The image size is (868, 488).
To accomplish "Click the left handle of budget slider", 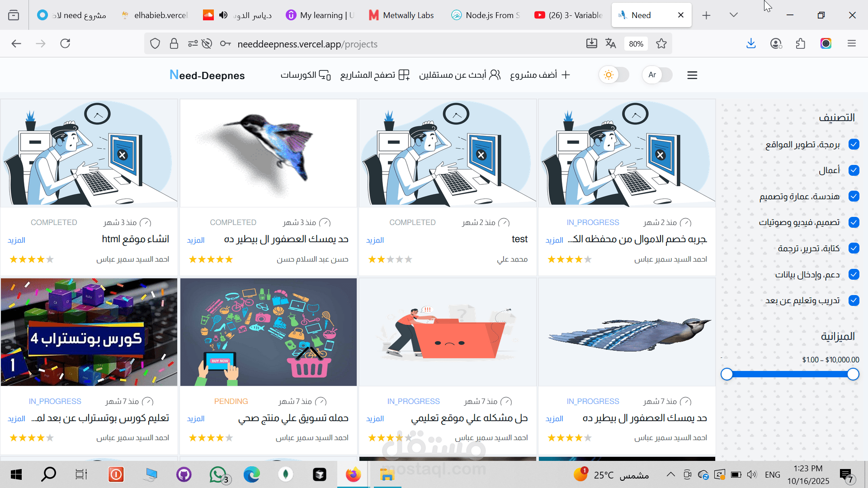I will (x=727, y=374).
